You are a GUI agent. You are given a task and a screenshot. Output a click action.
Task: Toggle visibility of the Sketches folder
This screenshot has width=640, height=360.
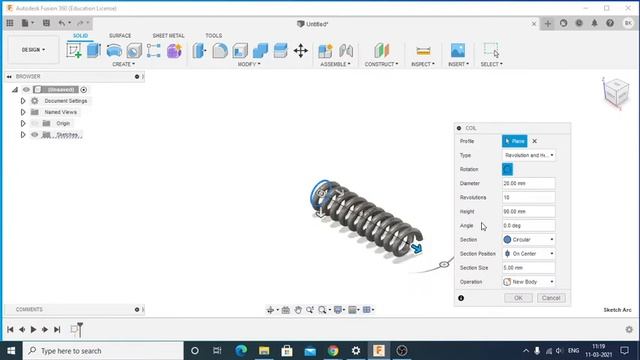(35, 135)
